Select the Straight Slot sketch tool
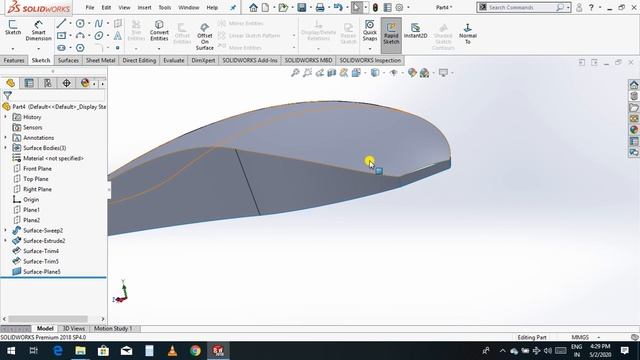The image size is (640, 360). (x=61, y=48)
